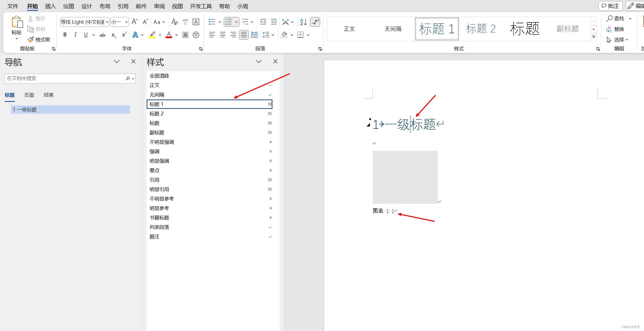The image size is (644, 331).
Task: Click the Strikethrough text icon
Action: pos(102,35)
